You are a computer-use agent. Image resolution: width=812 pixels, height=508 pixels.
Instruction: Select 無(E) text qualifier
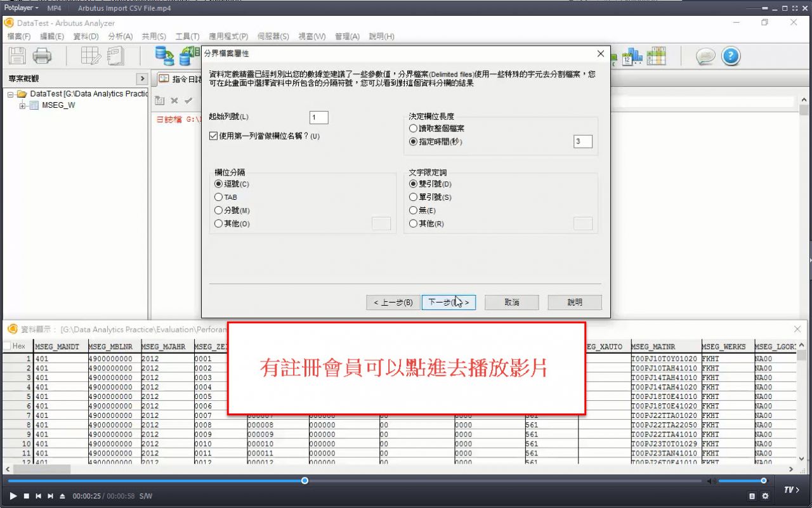[x=413, y=211]
